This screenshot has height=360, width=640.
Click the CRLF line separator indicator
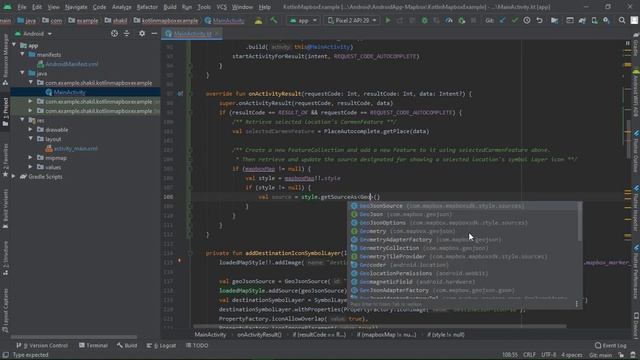(x=529, y=355)
